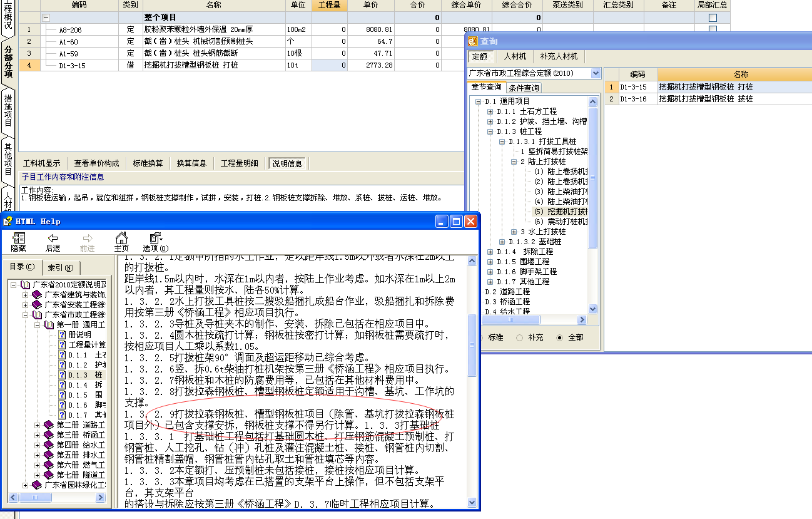
Task: Select the D.2 道路工程 tree item in 查询
Action: [507, 292]
